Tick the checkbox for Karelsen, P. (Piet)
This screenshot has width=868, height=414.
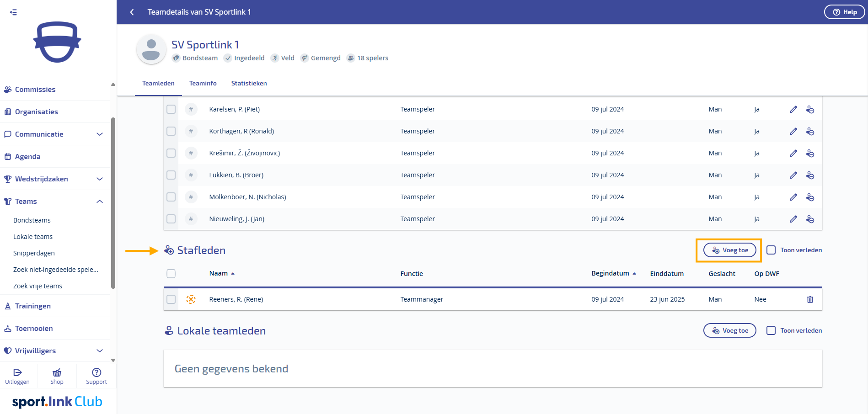coord(171,109)
